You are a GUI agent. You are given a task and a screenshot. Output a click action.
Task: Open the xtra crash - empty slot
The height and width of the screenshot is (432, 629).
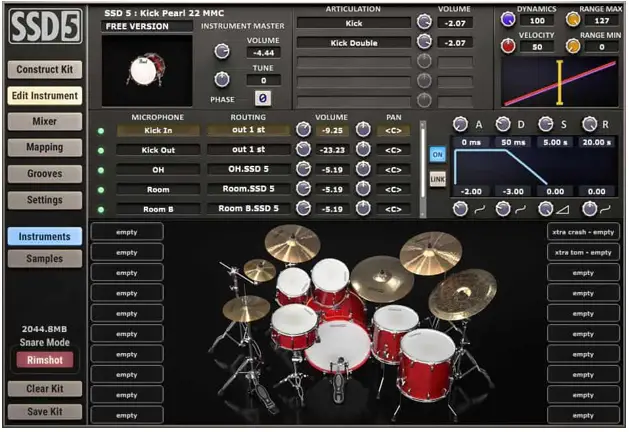point(583,232)
